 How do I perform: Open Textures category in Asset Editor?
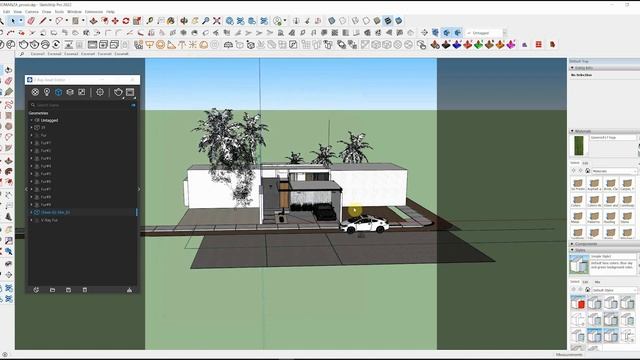82,92
